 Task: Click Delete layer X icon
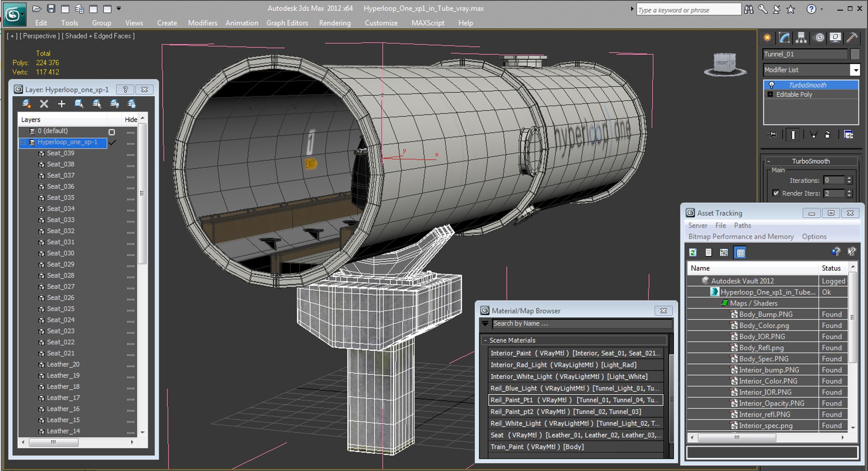pyautogui.click(x=44, y=104)
